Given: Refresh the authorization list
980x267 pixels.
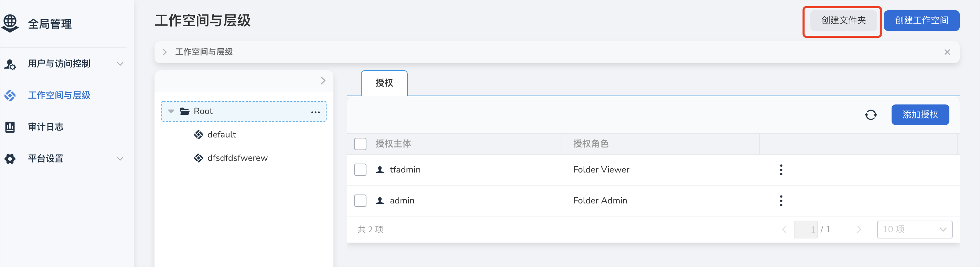Looking at the screenshot, I should (x=871, y=115).
